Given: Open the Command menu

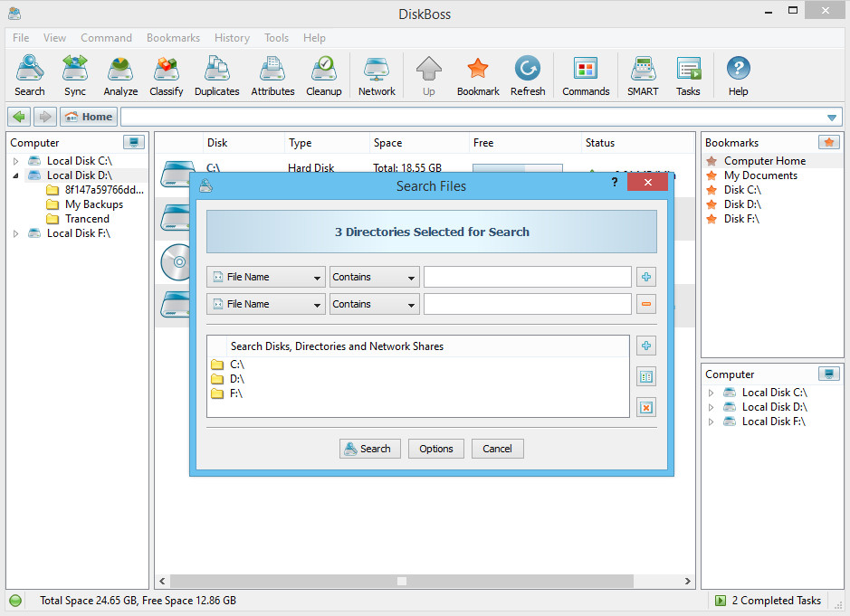Looking at the screenshot, I should point(106,38).
